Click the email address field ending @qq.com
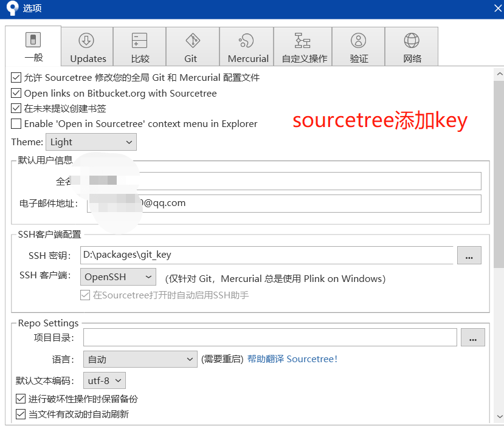Viewport: 504px width, 426px height. [284, 204]
